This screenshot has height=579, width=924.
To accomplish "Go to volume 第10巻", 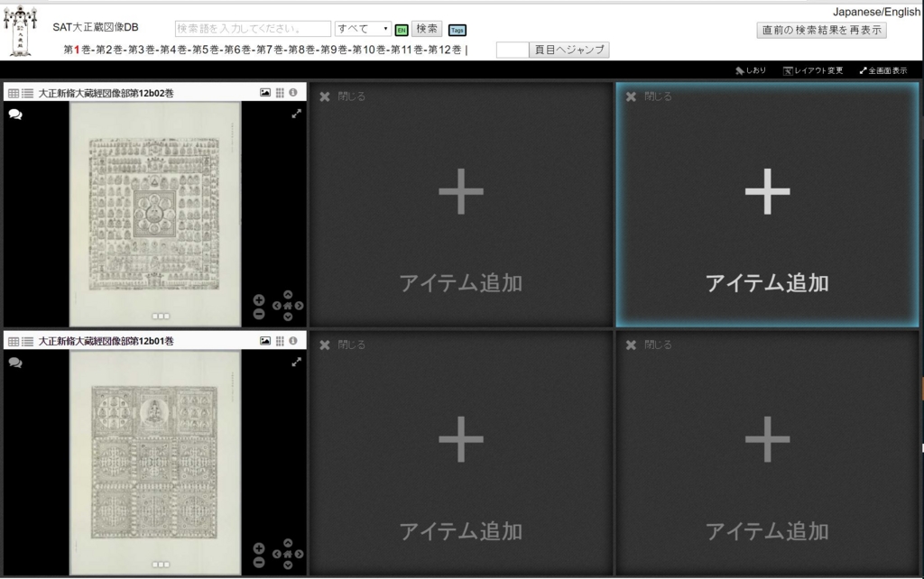I will point(369,51).
